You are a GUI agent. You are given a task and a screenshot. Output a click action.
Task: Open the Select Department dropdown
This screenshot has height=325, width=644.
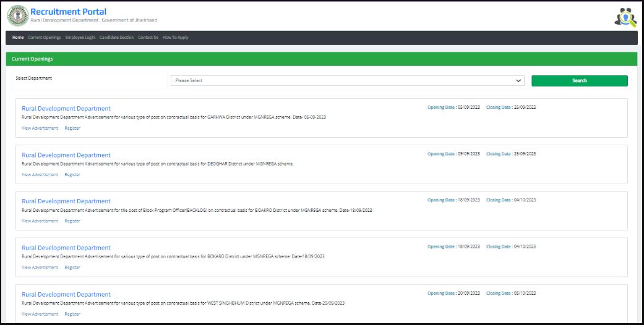pos(347,80)
